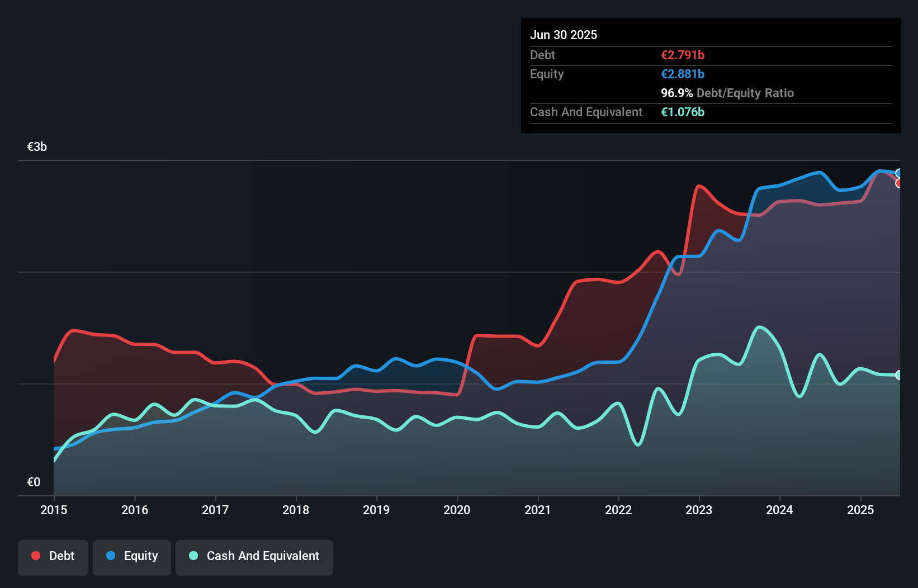This screenshot has width=918, height=588.
Task: Expand the Jun 30 2025 tooltip panel
Action: pyautogui.click(x=564, y=35)
